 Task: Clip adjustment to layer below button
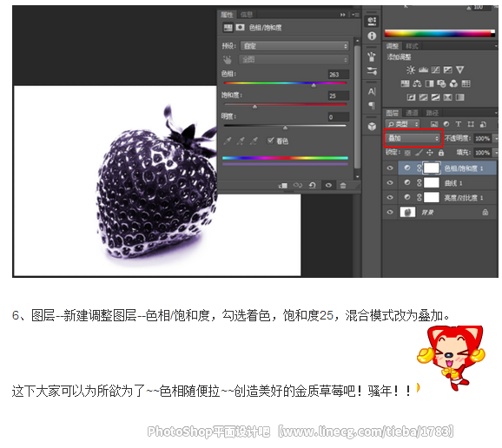[x=283, y=185]
